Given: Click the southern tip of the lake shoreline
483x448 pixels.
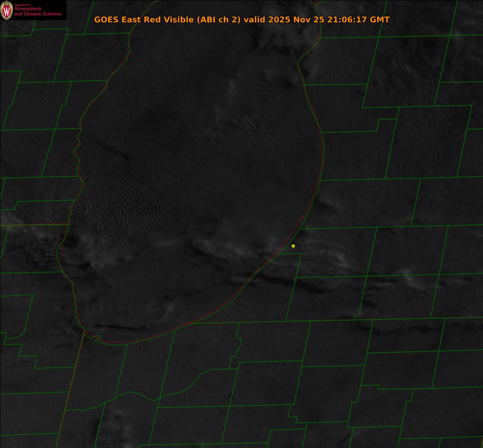Looking at the screenshot, I should click(x=119, y=342).
